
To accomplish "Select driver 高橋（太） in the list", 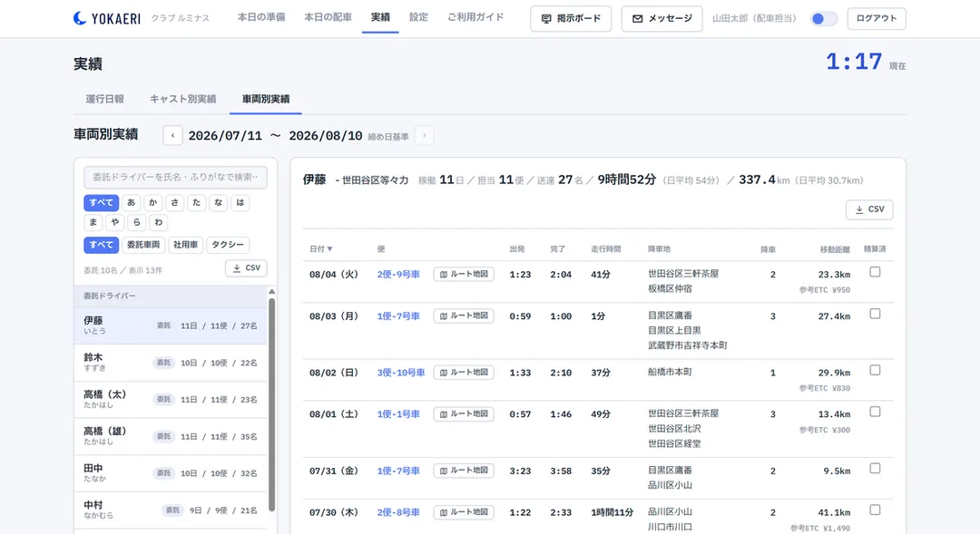I will 171,399.
